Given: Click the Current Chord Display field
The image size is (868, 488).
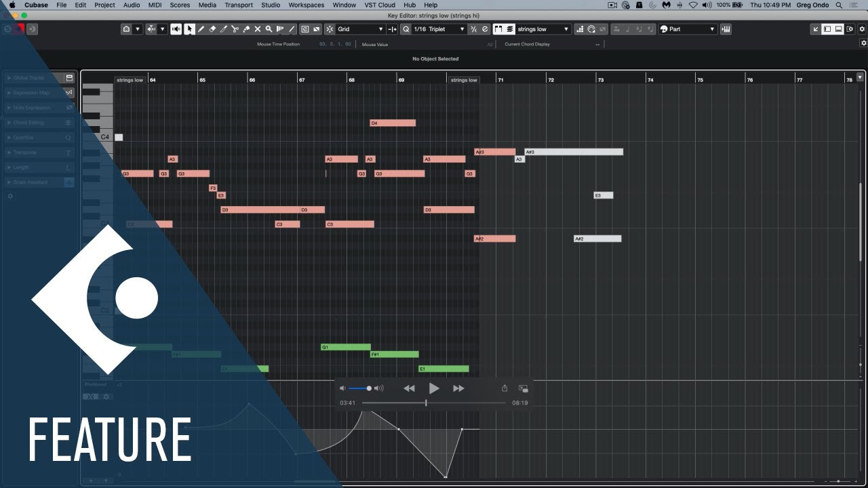Looking at the screenshot, I should pos(553,44).
